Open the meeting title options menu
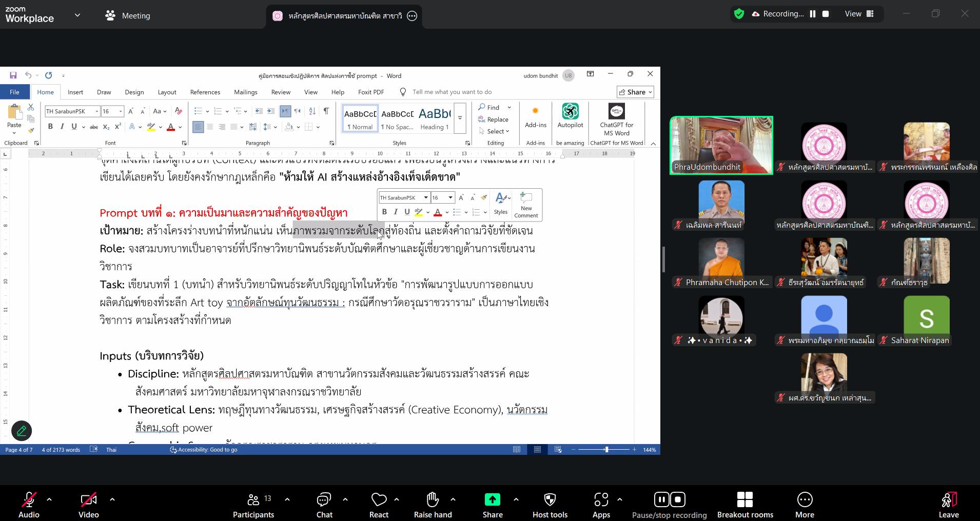Image resolution: width=980 pixels, height=521 pixels. (412, 16)
